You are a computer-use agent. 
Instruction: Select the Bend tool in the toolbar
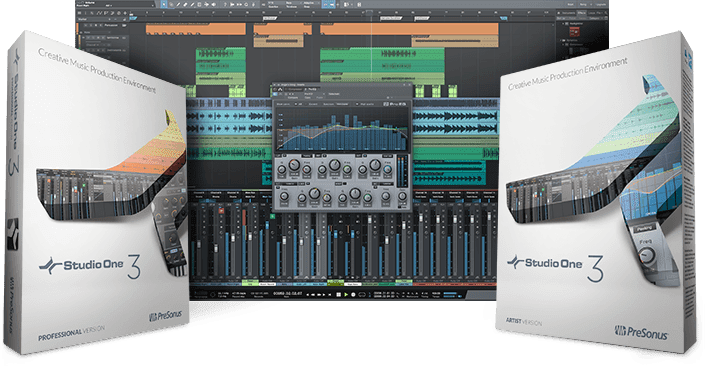[206, 4]
